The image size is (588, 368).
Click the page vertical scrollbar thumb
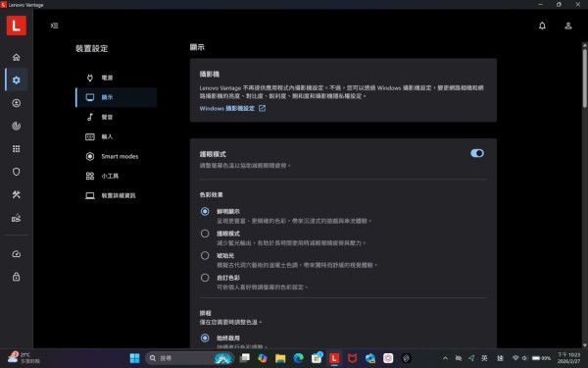tap(585, 79)
